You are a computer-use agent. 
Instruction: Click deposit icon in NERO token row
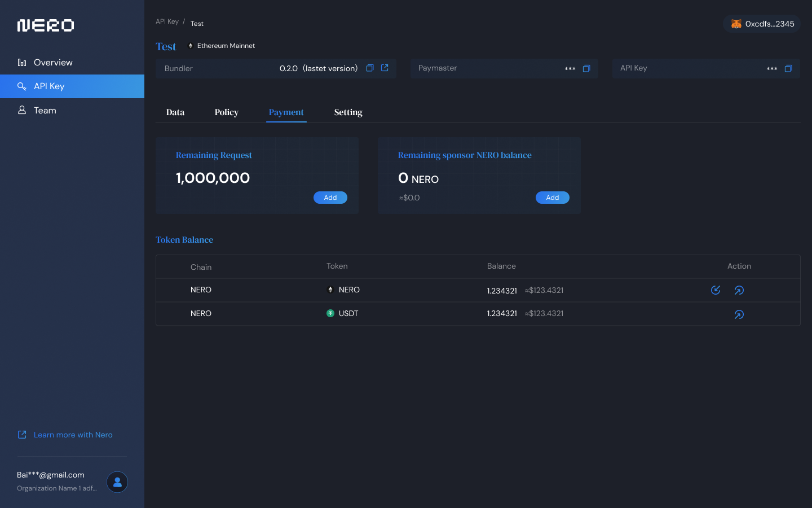716,290
